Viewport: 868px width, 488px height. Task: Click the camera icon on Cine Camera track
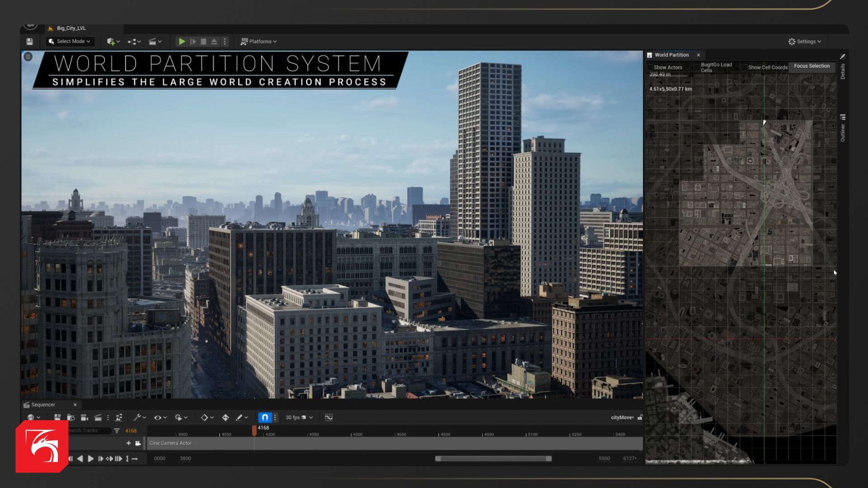pyautogui.click(x=138, y=443)
